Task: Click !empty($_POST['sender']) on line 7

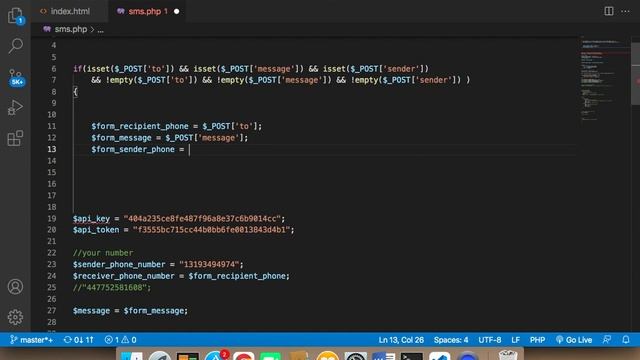Action: tap(405, 80)
